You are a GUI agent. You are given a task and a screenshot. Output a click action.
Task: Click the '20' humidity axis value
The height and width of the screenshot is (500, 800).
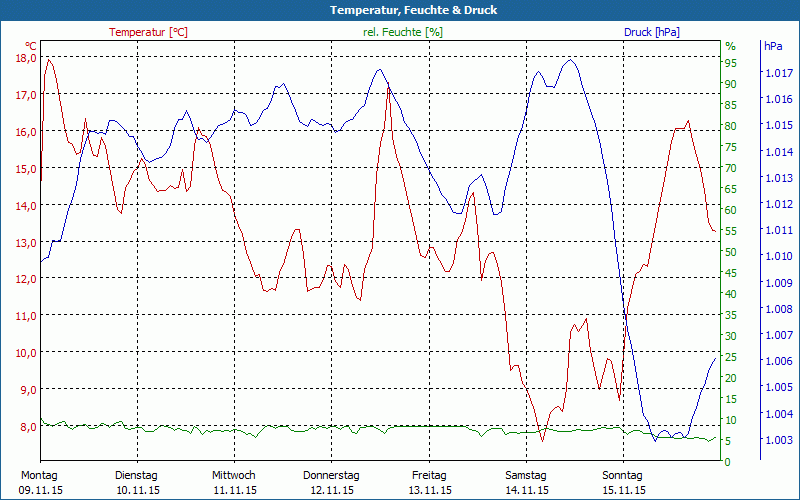click(x=731, y=378)
